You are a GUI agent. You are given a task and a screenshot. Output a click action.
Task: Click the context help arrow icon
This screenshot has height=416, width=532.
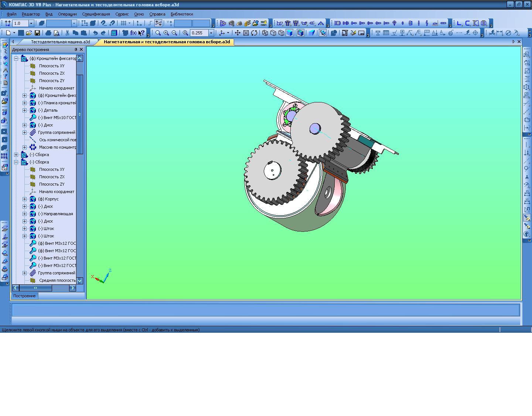pos(141,33)
